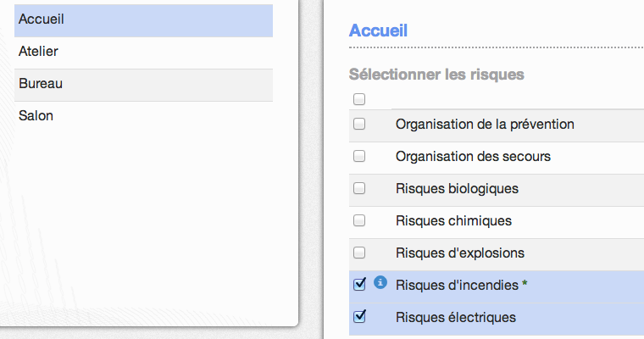Click the Risques électriques row label
Image resolution: width=644 pixels, height=339 pixels.
click(456, 317)
